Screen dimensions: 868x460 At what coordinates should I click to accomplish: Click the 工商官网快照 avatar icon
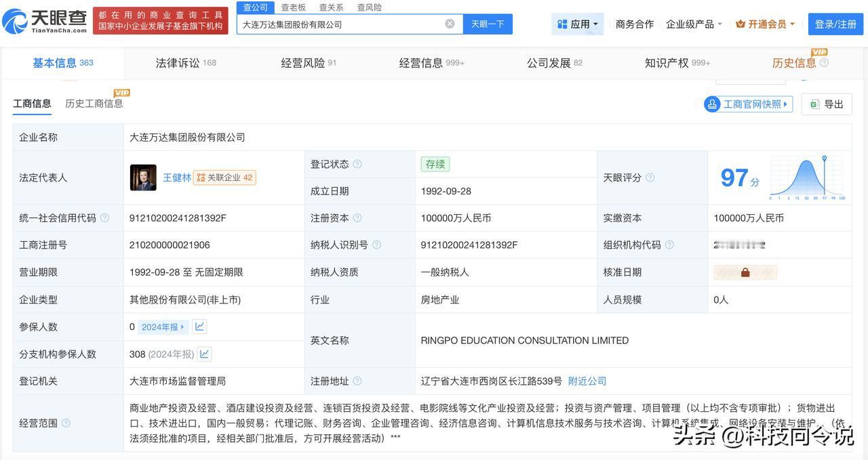(712, 104)
